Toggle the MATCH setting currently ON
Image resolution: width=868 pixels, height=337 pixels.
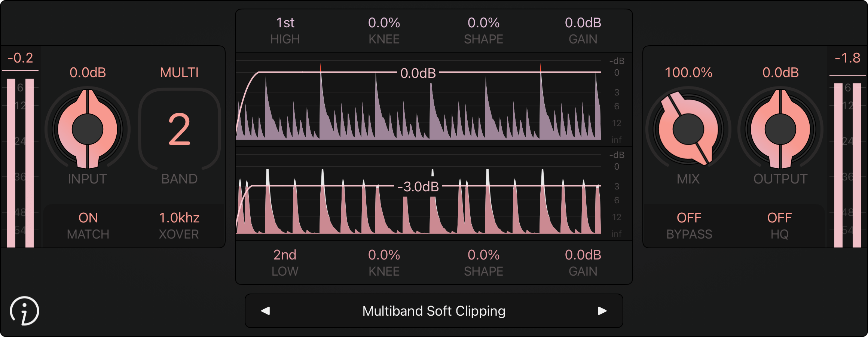click(x=88, y=226)
